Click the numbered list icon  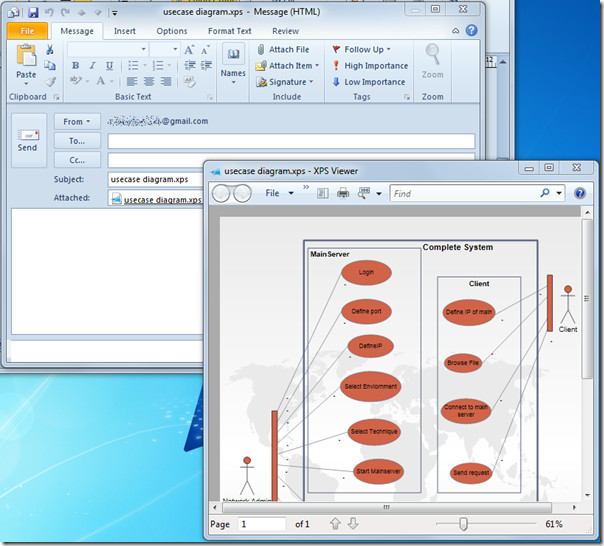(x=158, y=66)
